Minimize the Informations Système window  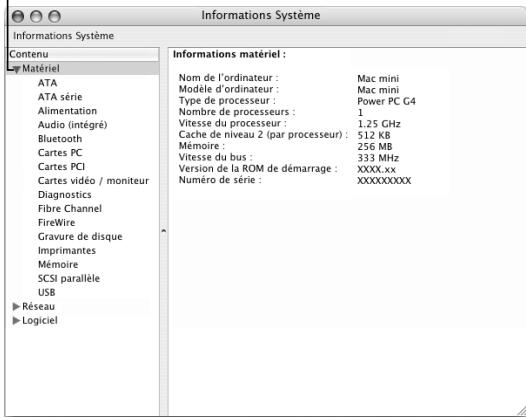pos(36,16)
